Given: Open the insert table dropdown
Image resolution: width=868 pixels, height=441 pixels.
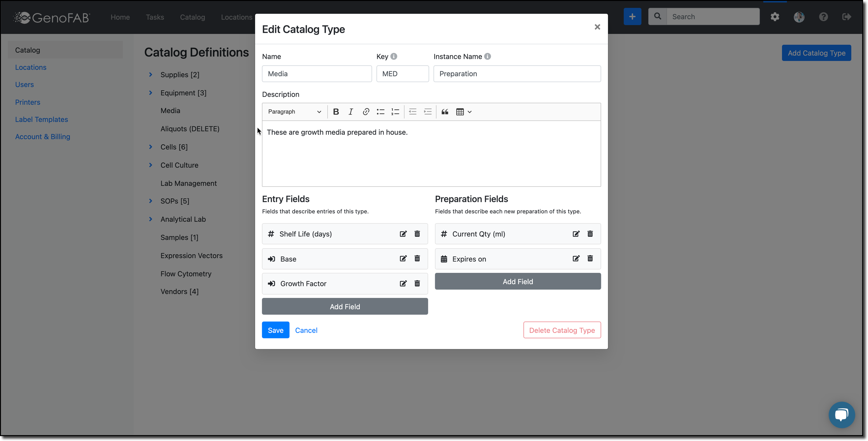Looking at the screenshot, I should 464,111.
